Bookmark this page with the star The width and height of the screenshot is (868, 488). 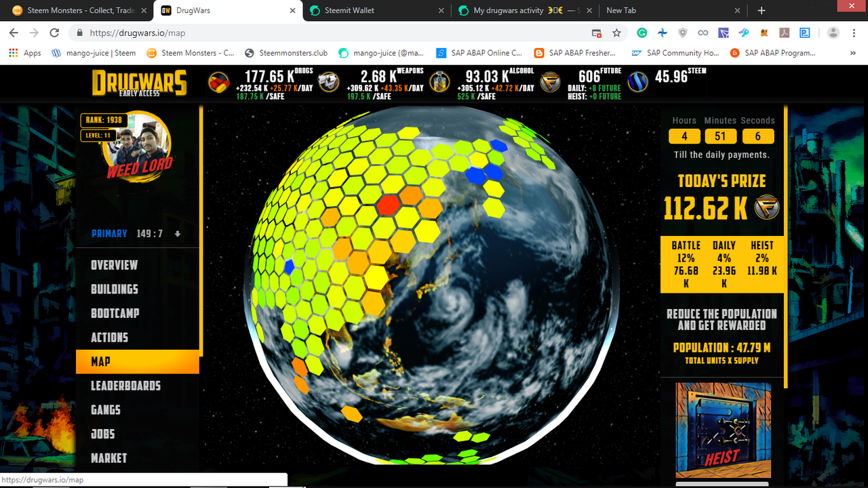(616, 33)
